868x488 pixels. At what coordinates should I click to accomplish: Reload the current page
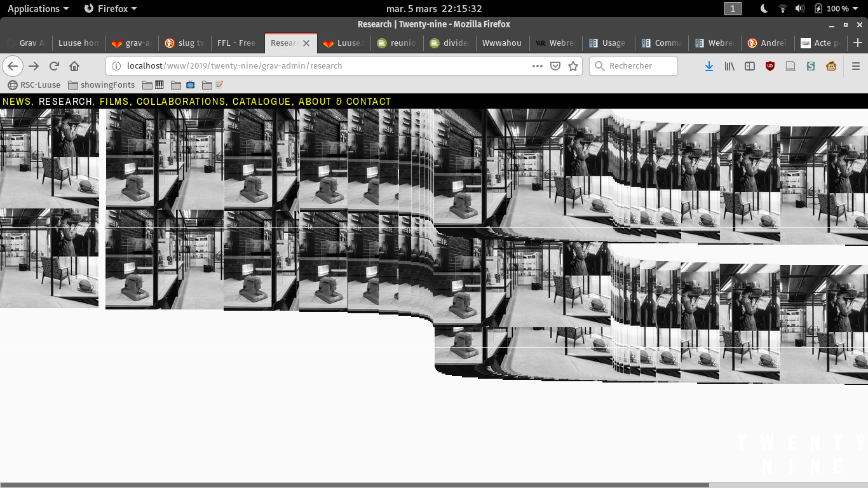(55, 66)
